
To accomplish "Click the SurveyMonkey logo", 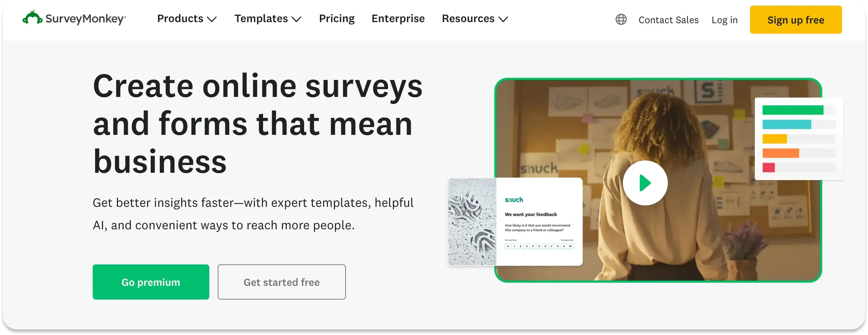I will coord(74,19).
